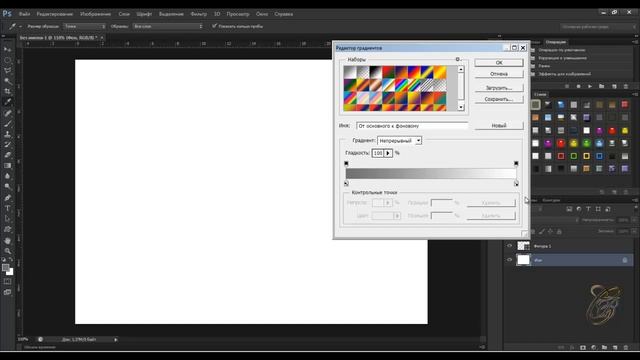Click the Загрузить... button
640x360 pixels.
[x=499, y=88]
